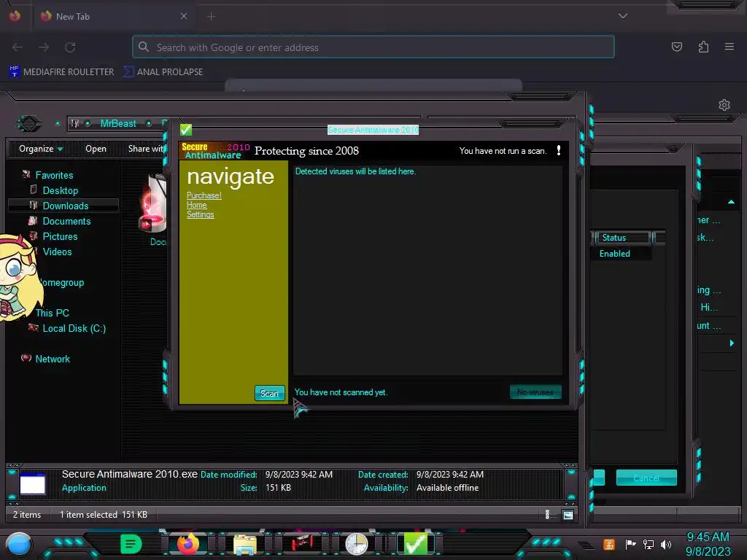Click the 2 items status bar text
747x560 pixels.
[27, 515]
